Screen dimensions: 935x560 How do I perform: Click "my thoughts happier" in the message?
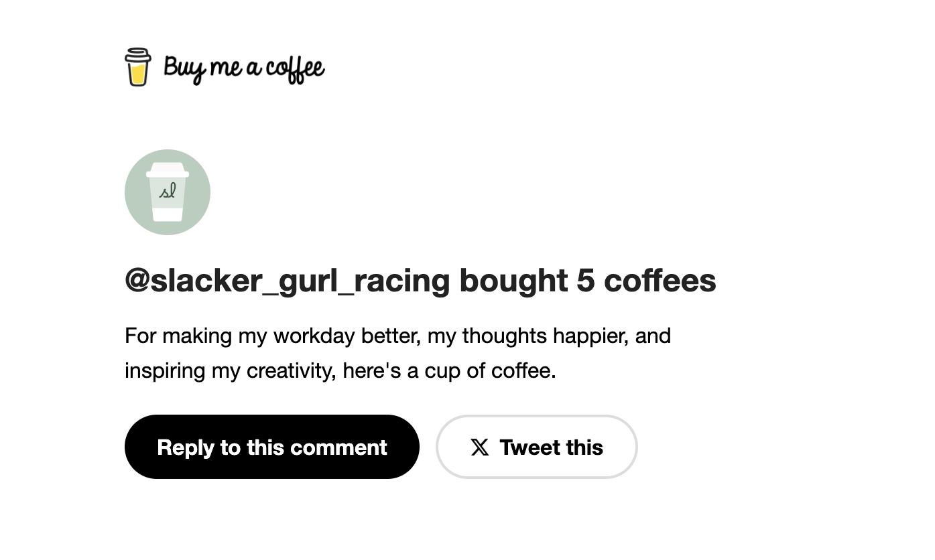[527, 336]
